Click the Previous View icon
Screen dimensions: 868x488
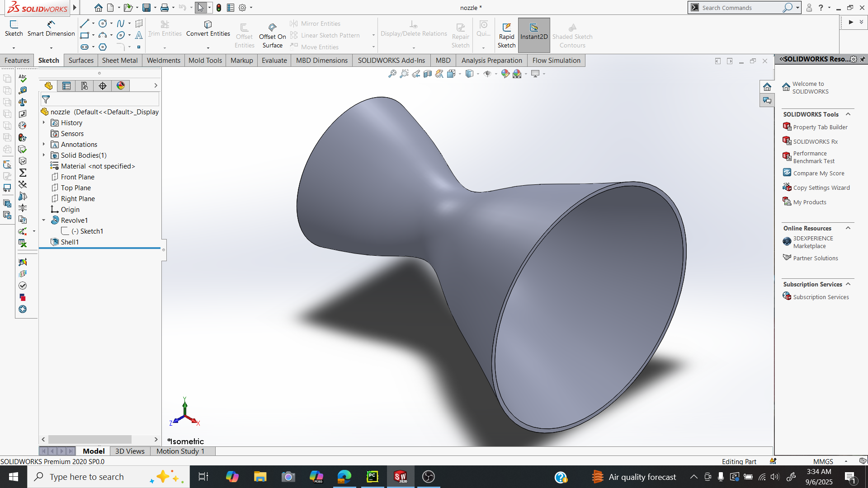(415, 74)
